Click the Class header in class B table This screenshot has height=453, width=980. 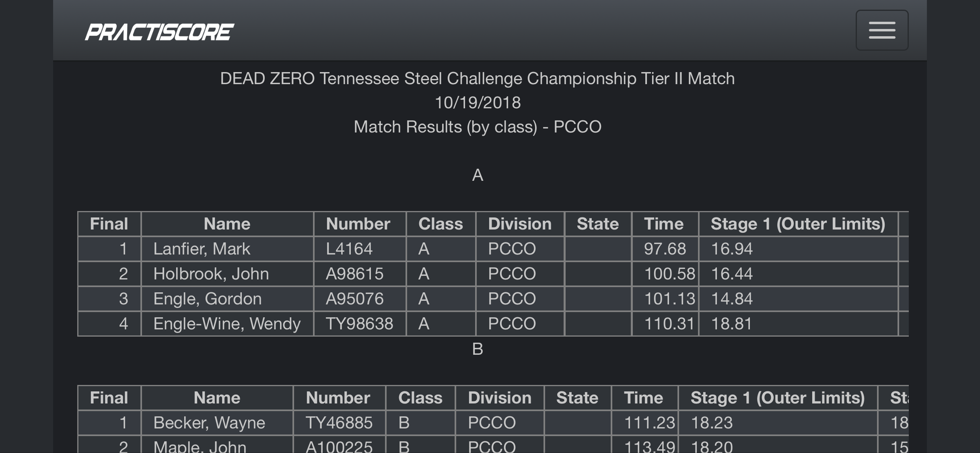(x=420, y=398)
